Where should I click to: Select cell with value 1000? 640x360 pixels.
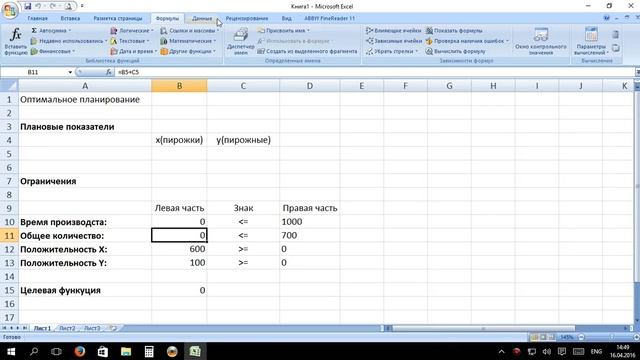[310, 222]
